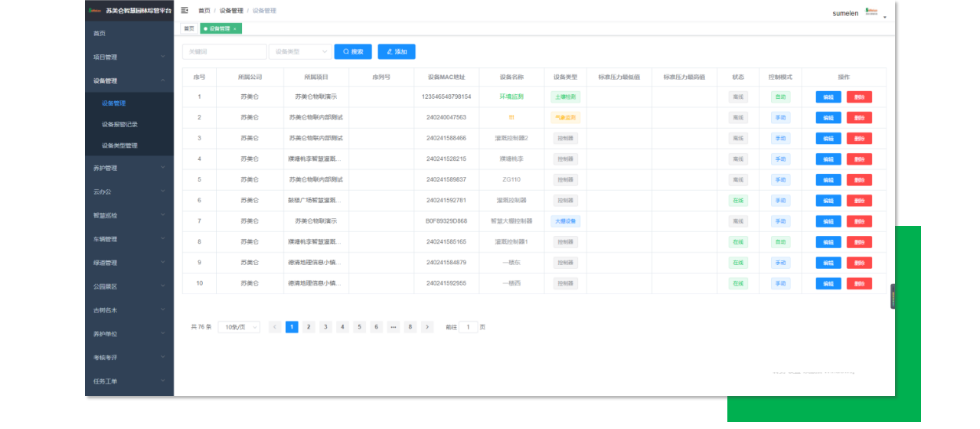Expand the 云办公 sidebar menu

(129, 192)
